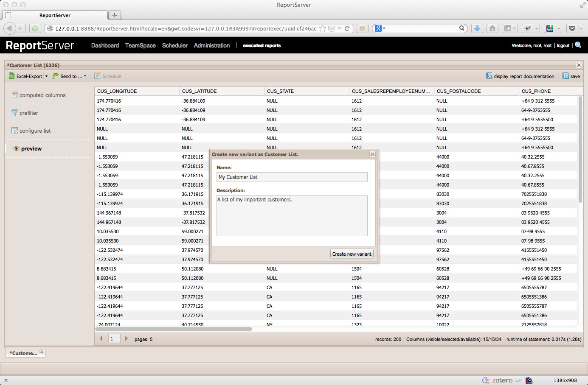Viewport: 588px width, 385px height.
Task: Open the Scheduler menu
Action: click(x=175, y=45)
